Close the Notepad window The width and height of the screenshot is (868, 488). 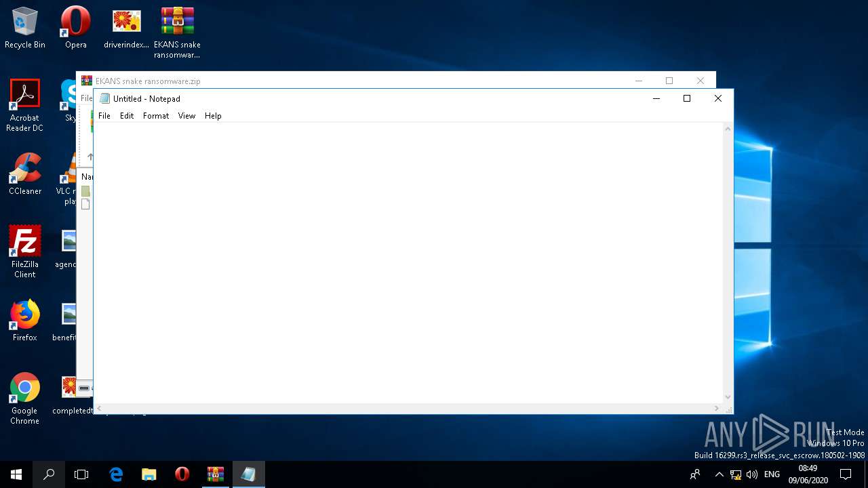[x=718, y=98]
